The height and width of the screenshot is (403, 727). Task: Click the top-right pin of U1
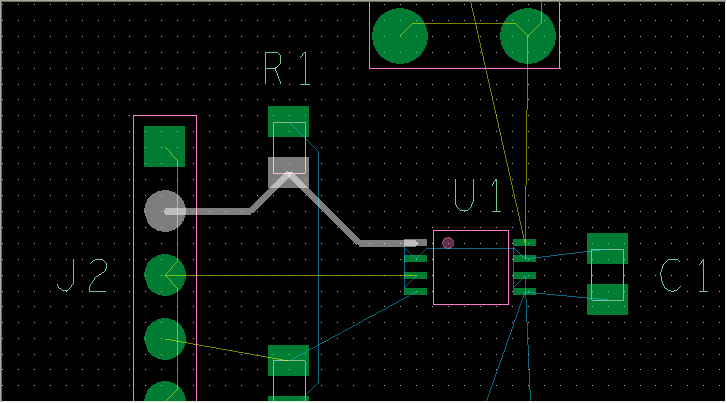(x=524, y=243)
